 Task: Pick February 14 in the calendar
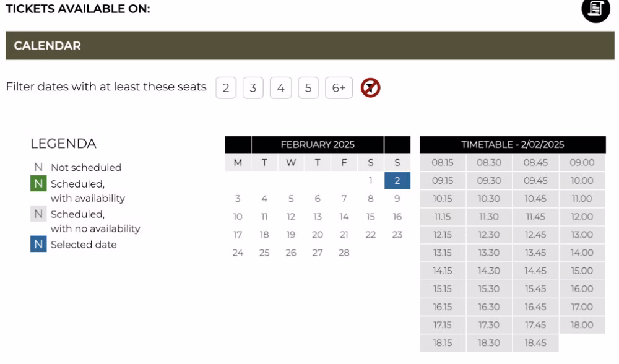[344, 217]
